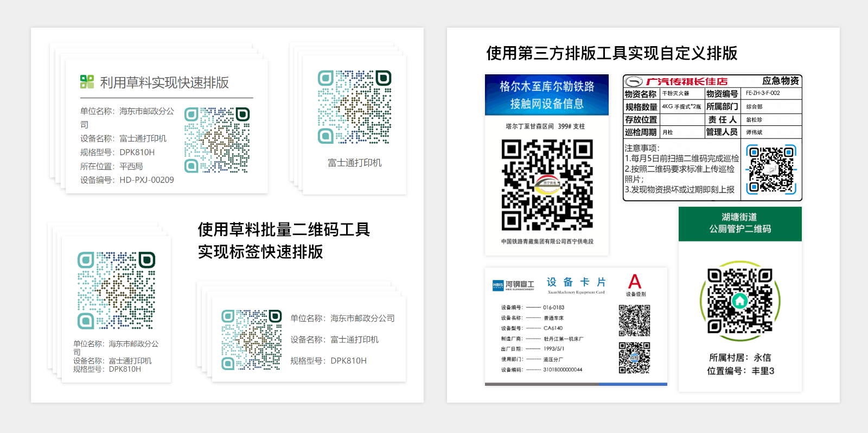Viewport: 868px width, 433px height.
Task: Click the text 塔尔丁至甘森区间 399# 支柱
Action: tap(545, 126)
